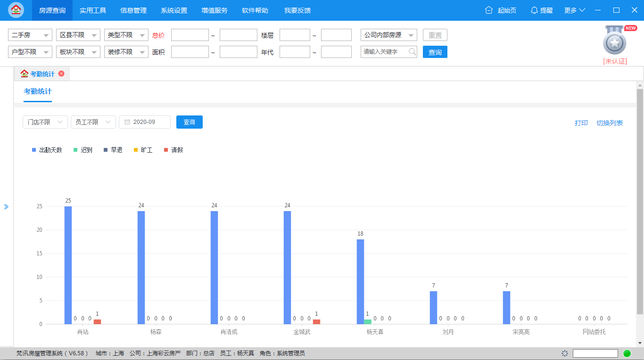Click 金城武's red leave bar
This screenshot has width=644, height=360.
point(316,322)
